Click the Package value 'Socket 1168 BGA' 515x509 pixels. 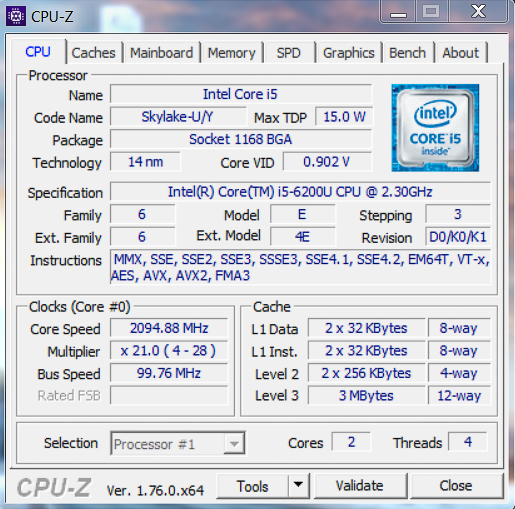pyautogui.click(x=241, y=139)
